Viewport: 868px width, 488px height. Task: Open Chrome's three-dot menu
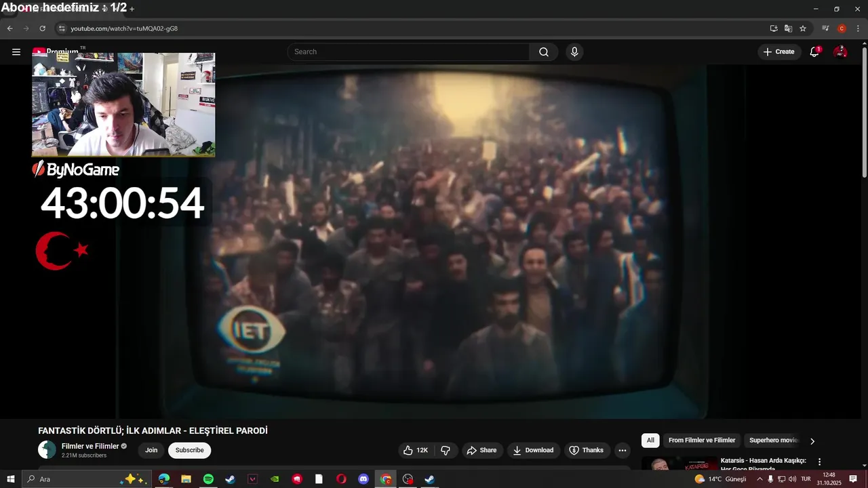pos(858,28)
